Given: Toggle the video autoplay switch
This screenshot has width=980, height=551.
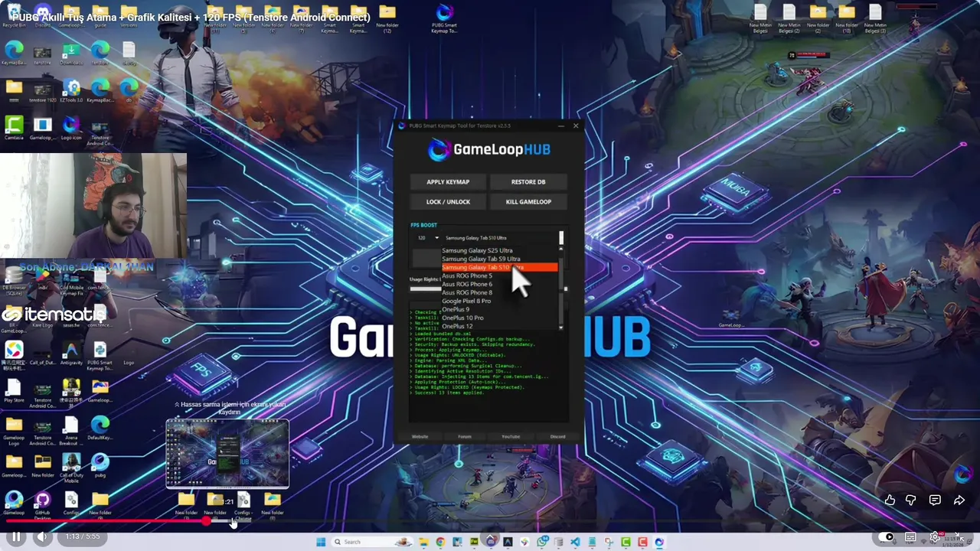Looking at the screenshot, I should pyautogui.click(x=886, y=537).
